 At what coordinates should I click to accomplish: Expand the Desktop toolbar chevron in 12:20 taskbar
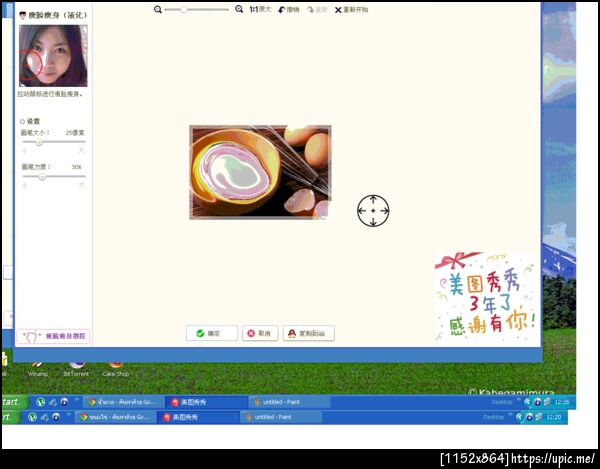coord(511,415)
